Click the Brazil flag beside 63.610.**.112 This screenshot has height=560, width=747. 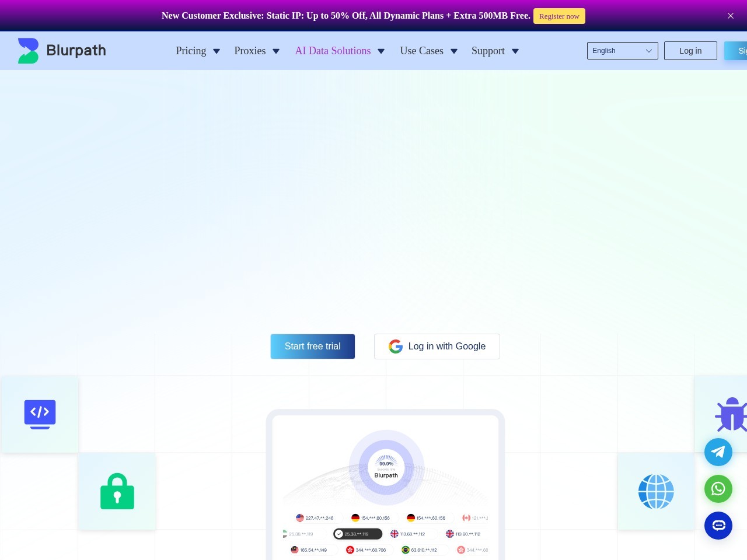406,550
